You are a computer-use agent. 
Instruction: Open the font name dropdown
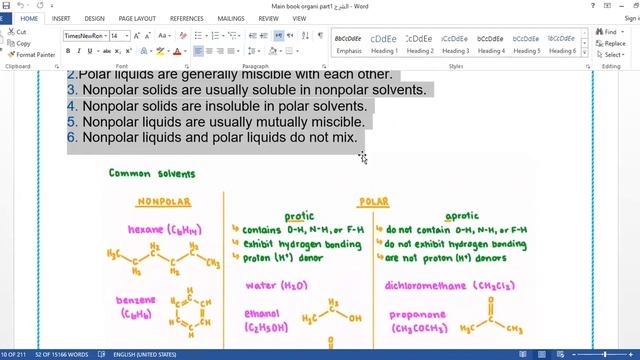pyautogui.click(x=106, y=36)
